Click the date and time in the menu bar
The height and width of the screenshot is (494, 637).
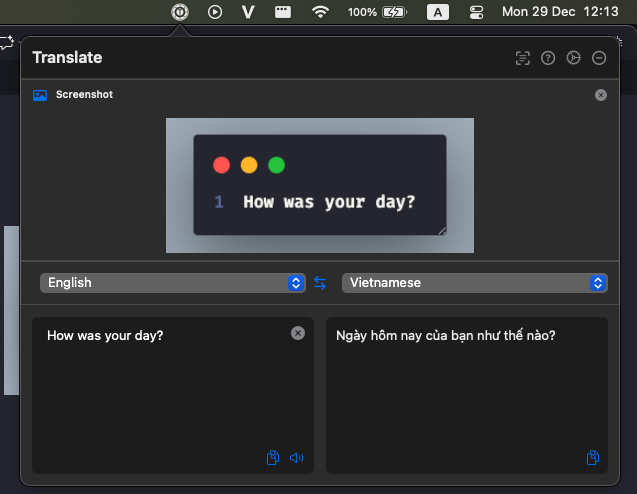tap(564, 12)
